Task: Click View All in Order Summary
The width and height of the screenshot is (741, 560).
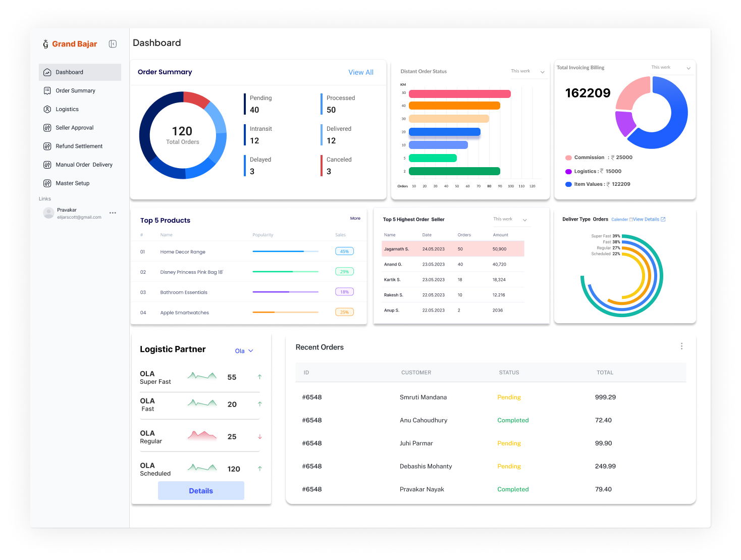Action: click(361, 72)
